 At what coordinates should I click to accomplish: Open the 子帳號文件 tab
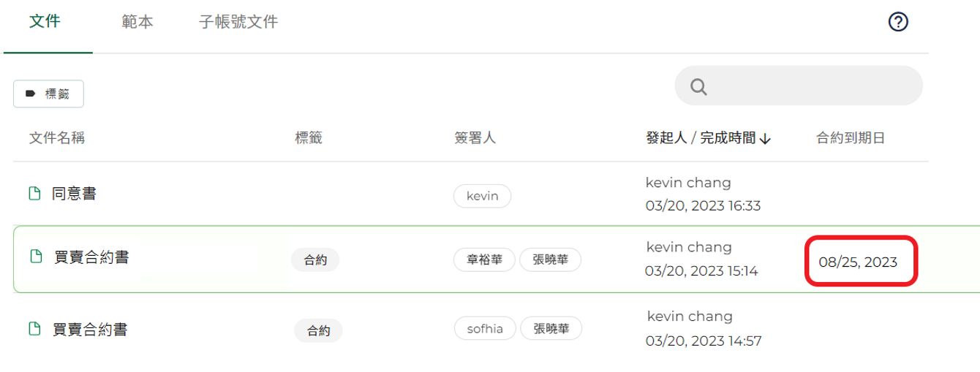pos(238,22)
